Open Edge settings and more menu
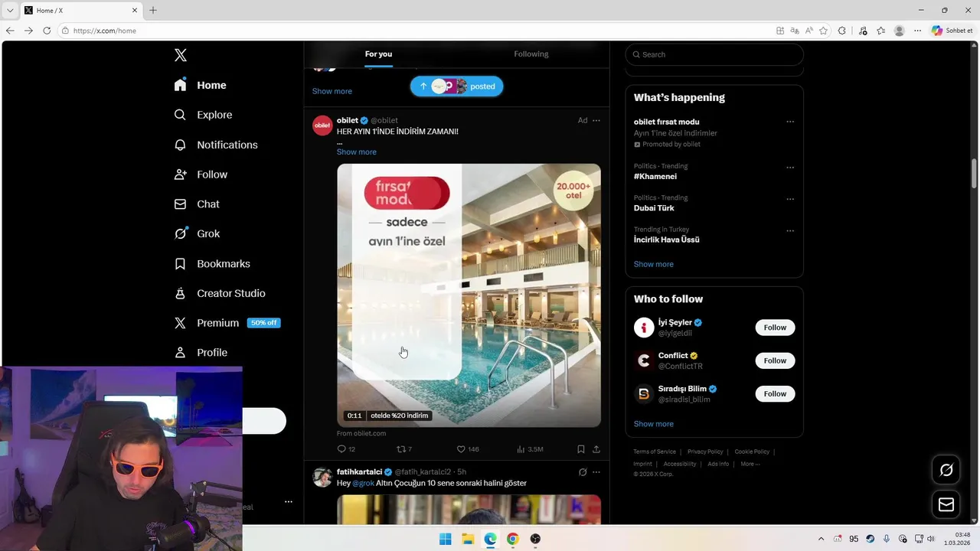 pyautogui.click(x=917, y=31)
